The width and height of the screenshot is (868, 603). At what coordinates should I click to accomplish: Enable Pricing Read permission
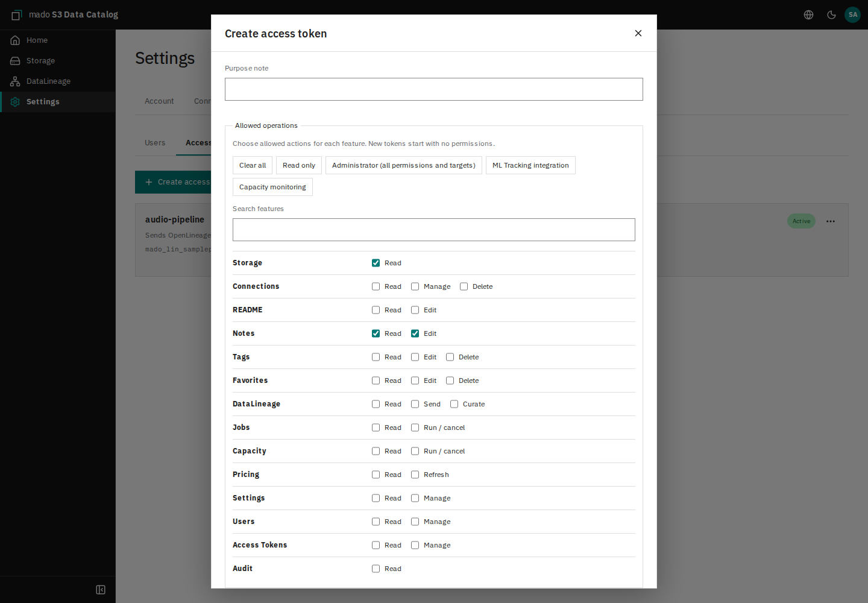[x=376, y=475]
